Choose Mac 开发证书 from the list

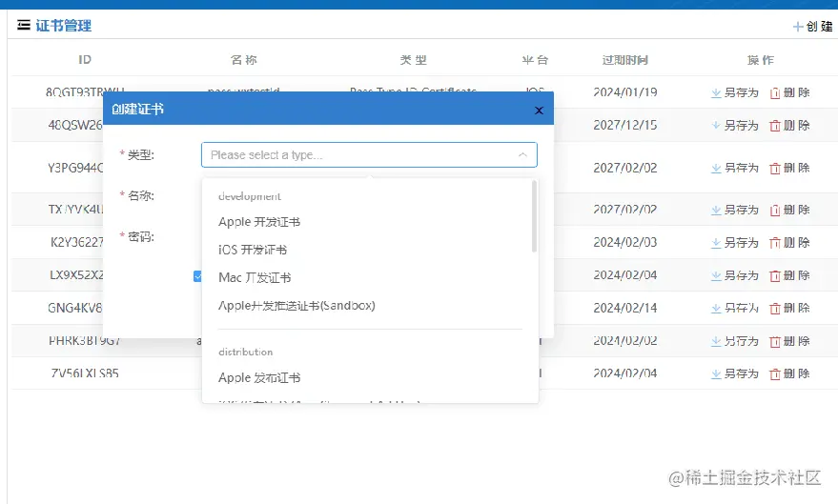pos(255,277)
